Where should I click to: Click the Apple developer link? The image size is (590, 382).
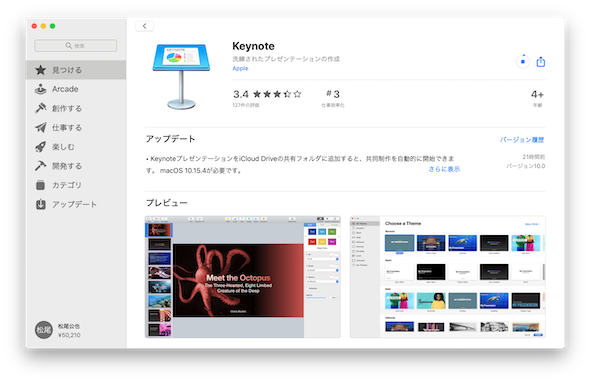tap(240, 68)
